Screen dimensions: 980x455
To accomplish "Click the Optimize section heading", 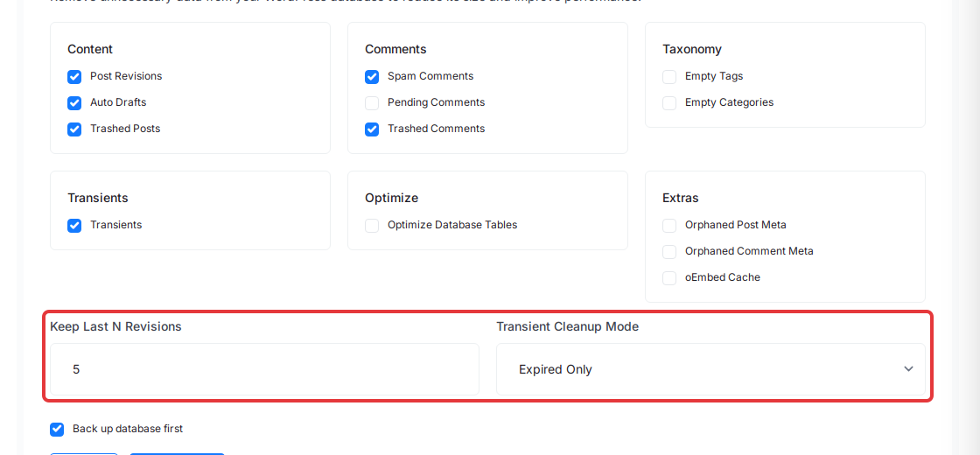I will tap(391, 198).
